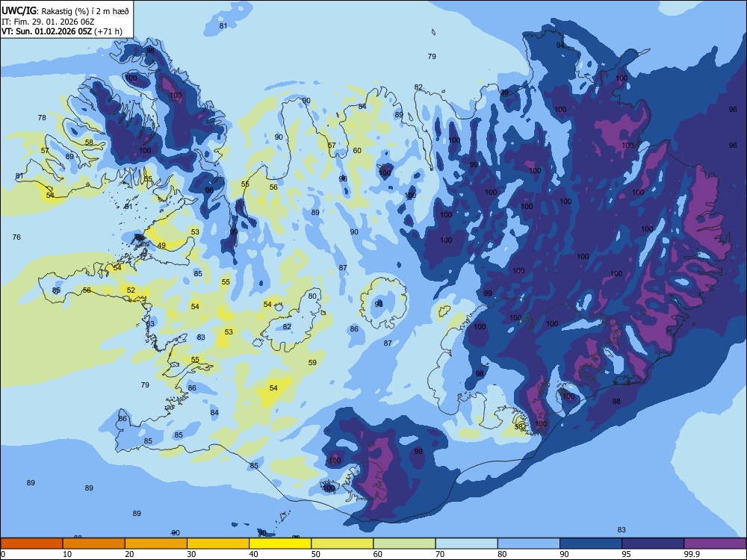Click the 'IT: Fim. 29. 01. 2026 06Z' line
This screenshot has width=747, height=560.
click(48, 22)
